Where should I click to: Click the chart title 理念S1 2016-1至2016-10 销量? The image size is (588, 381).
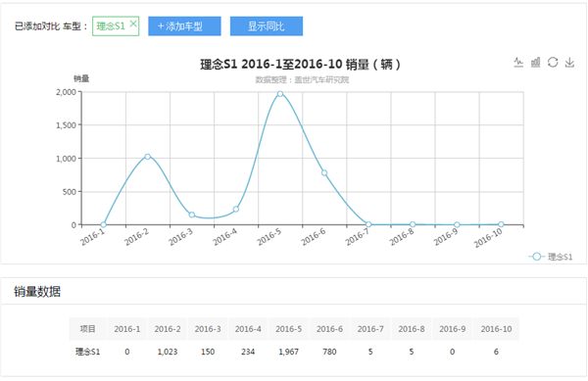[300, 65]
